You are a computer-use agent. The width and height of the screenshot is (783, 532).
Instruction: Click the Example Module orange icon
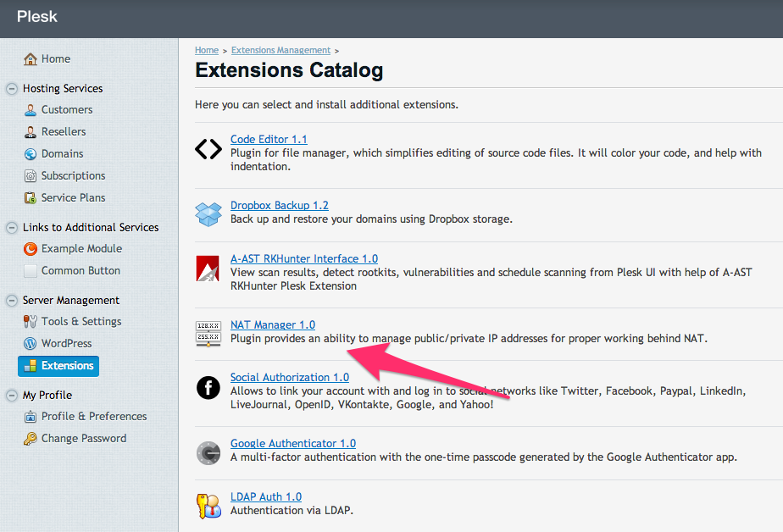(31, 248)
